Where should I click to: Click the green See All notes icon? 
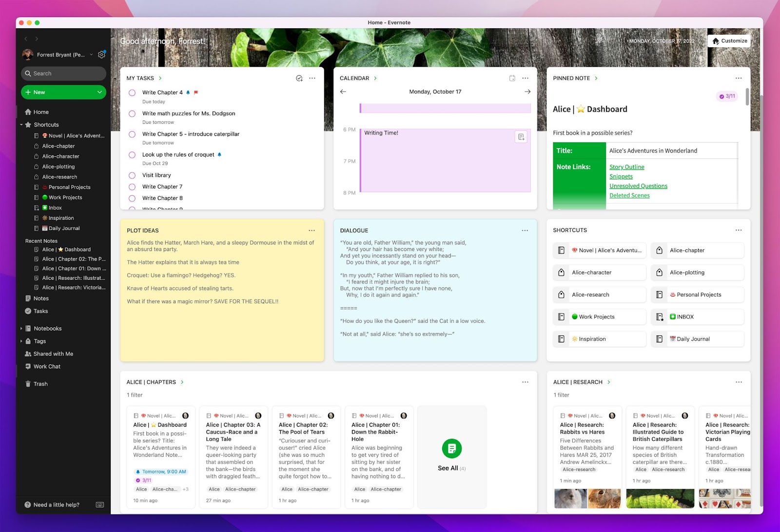(x=452, y=449)
